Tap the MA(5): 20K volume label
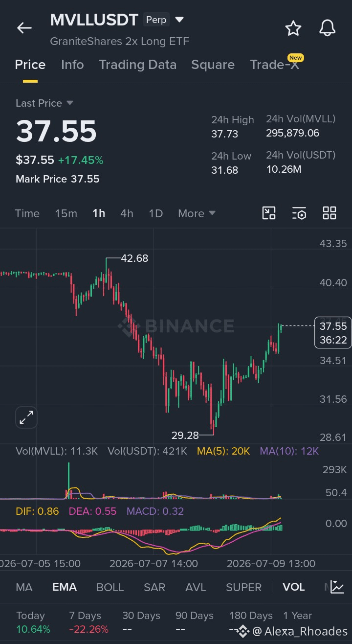352x644 pixels. tap(223, 451)
